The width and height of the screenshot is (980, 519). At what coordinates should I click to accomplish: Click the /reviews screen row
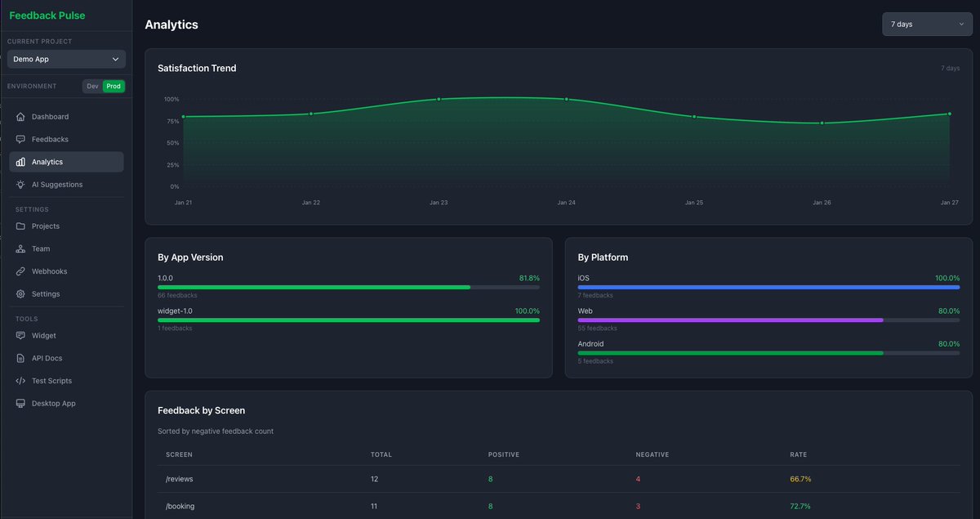tap(559, 479)
